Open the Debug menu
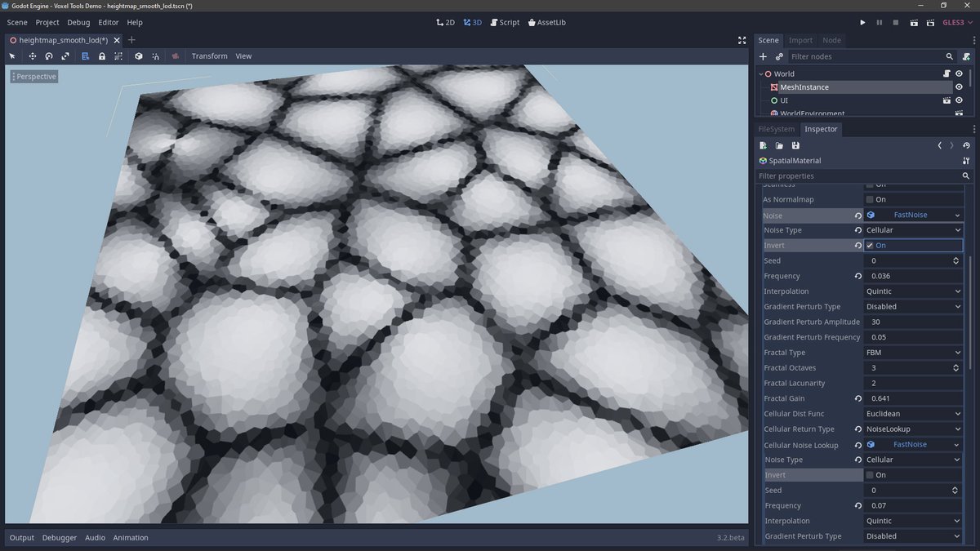This screenshot has height=551, width=980. point(78,22)
